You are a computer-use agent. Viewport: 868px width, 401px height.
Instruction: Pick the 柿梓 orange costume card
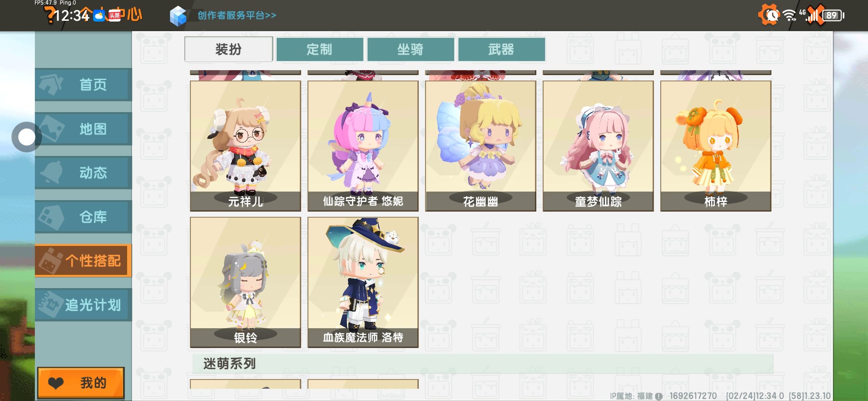click(716, 146)
